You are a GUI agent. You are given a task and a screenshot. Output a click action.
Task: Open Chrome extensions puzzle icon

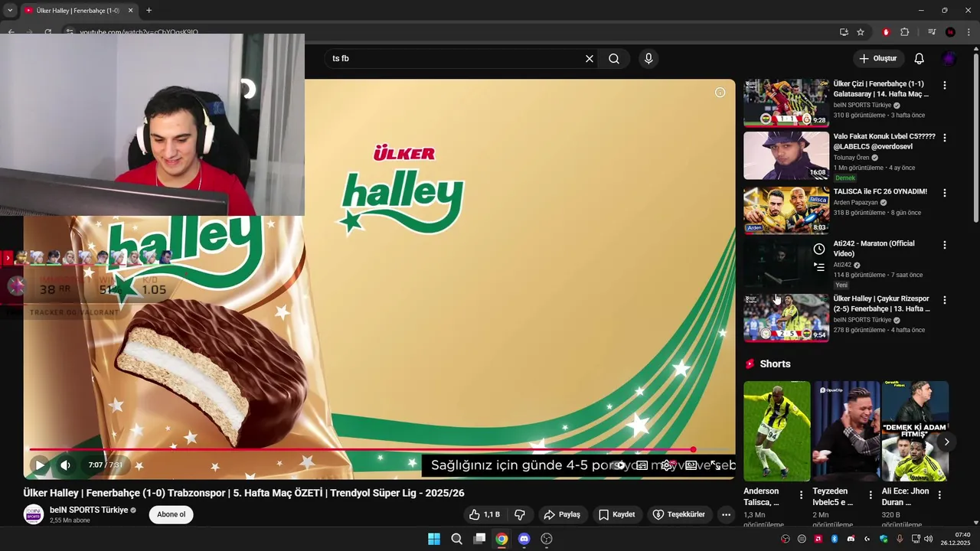tap(904, 32)
